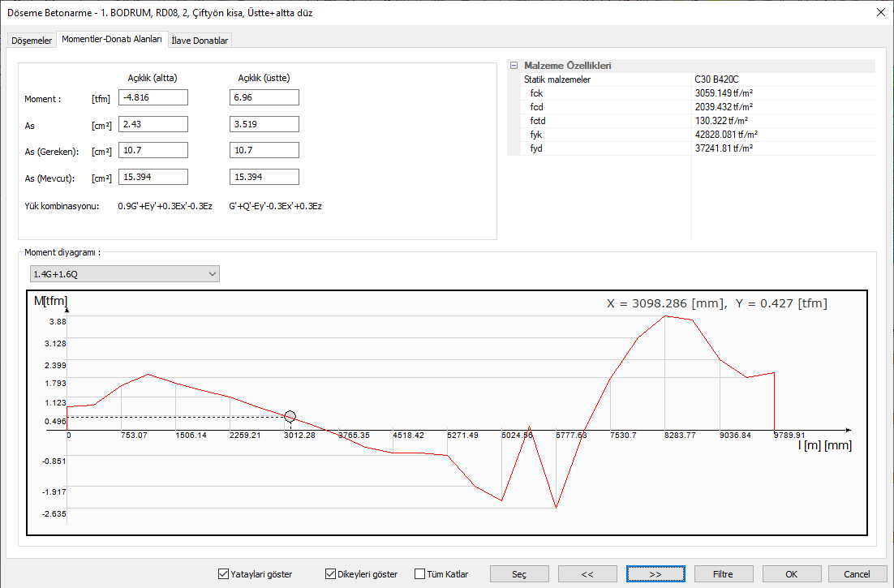This screenshot has height=588, width=894.
Task: Click the Seç button
Action: [519, 574]
